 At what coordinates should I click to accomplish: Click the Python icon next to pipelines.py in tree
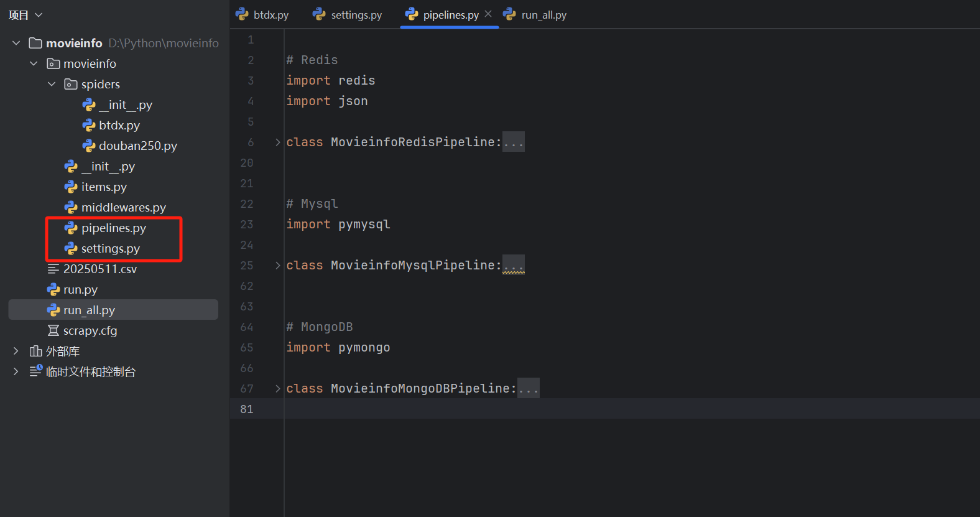71,228
